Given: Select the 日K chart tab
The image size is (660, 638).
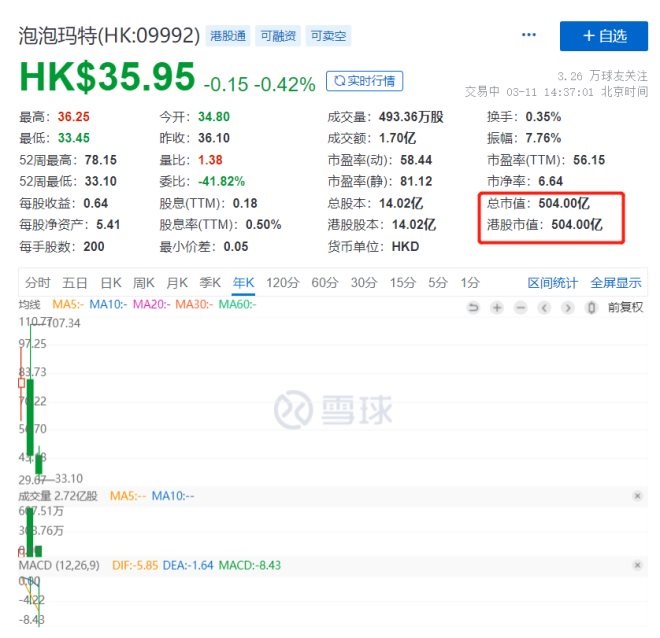Looking at the screenshot, I should point(110,283).
